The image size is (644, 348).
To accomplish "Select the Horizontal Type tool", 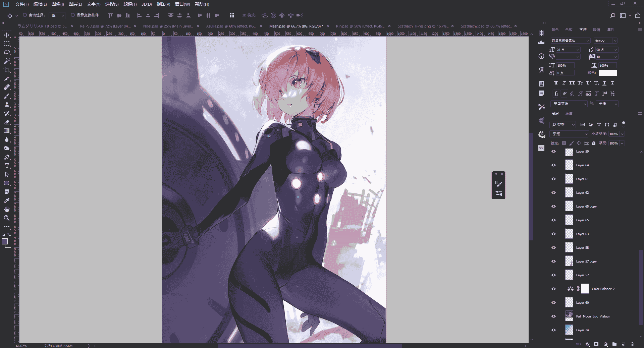I will [7, 166].
